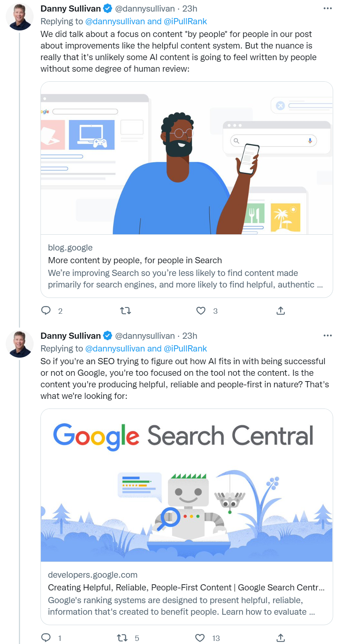This screenshot has width=342, height=644.
Task: Click the verified badge on the first tweet
Action: click(107, 8)
